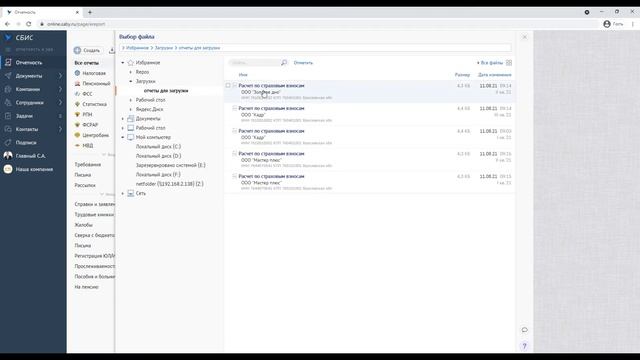Click the Отметить link
The width and height of the screenshot is (640, 360).
click(303, 63)
